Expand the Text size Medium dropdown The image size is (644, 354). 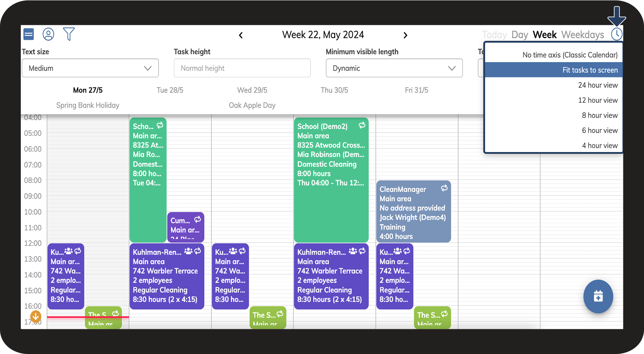[90, 68]
